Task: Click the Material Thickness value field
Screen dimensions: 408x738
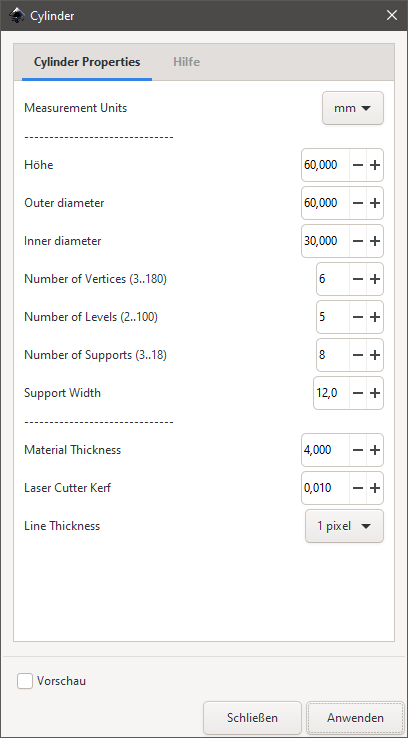Action: click(x=325, y=450)
